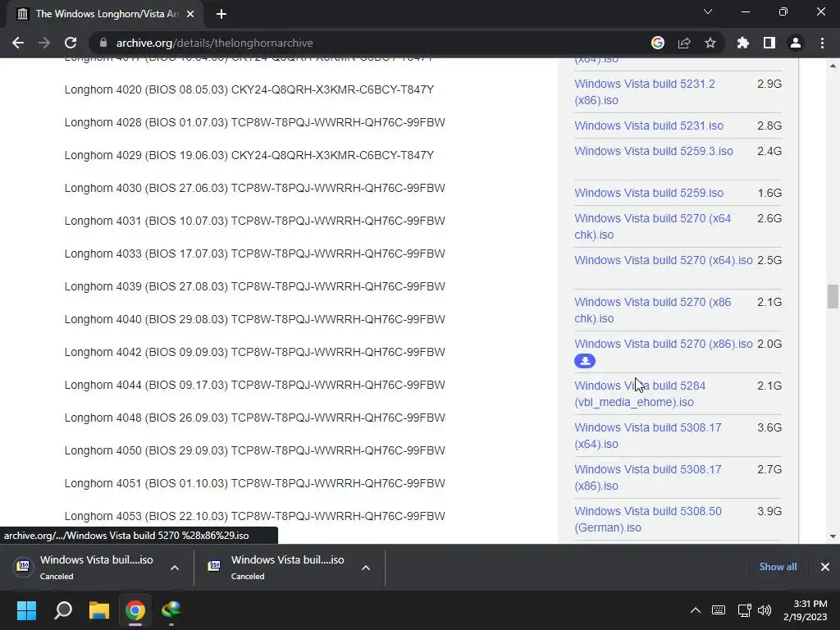Viewport: 840px width, 630px height.
Task: Close the Windows Longhorn/Vista tab
Action: [190, 14]
